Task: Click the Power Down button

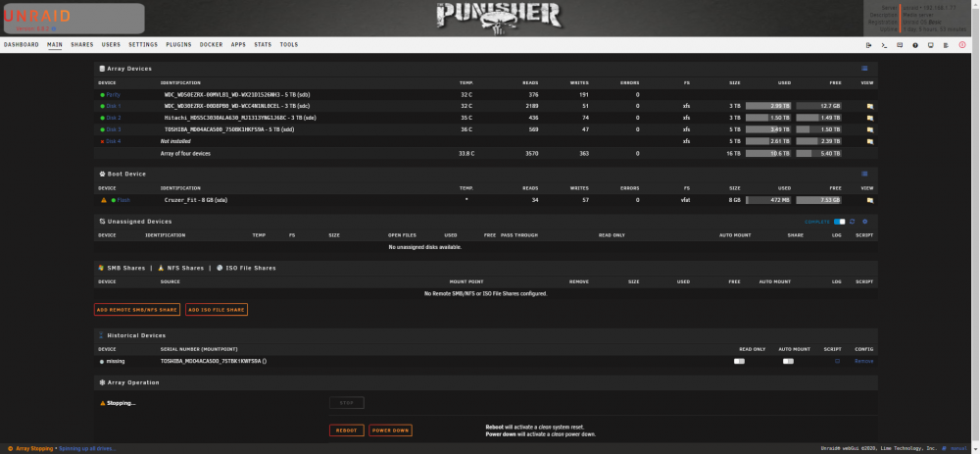Action: [391, 430]
